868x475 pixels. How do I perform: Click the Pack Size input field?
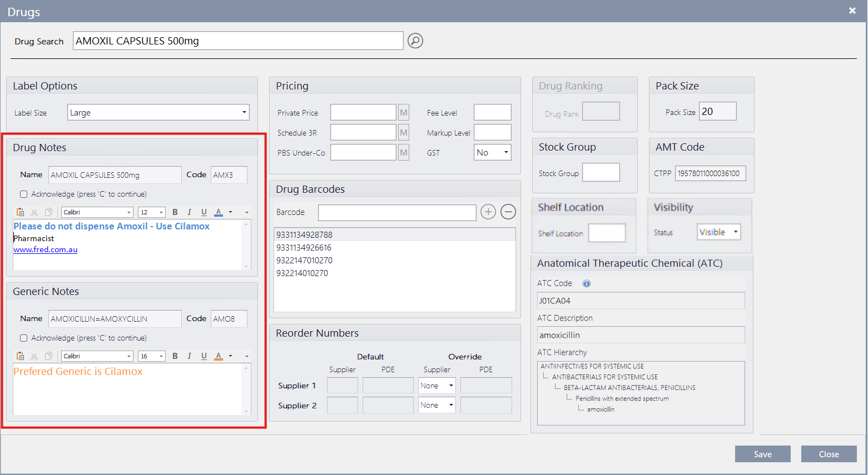point(717,112)
